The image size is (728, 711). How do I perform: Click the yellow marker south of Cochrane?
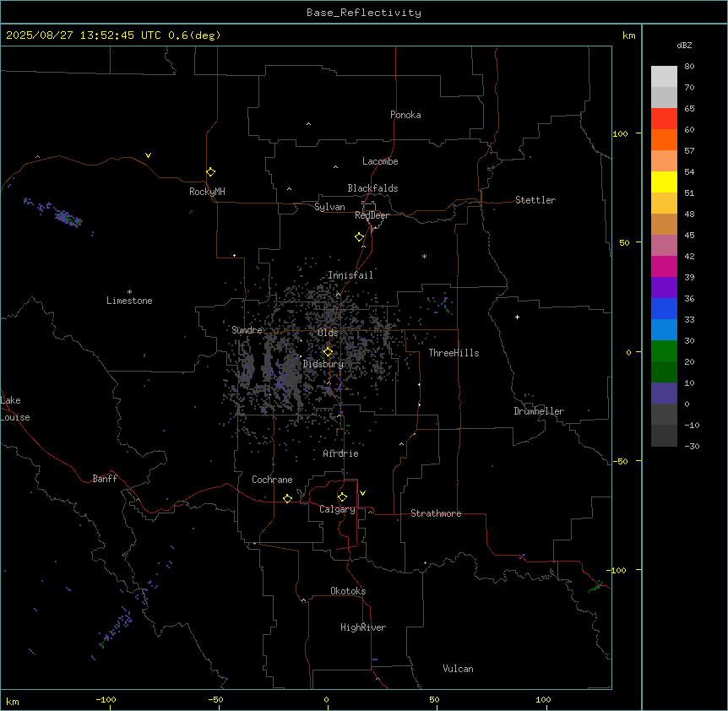[287, 498]
